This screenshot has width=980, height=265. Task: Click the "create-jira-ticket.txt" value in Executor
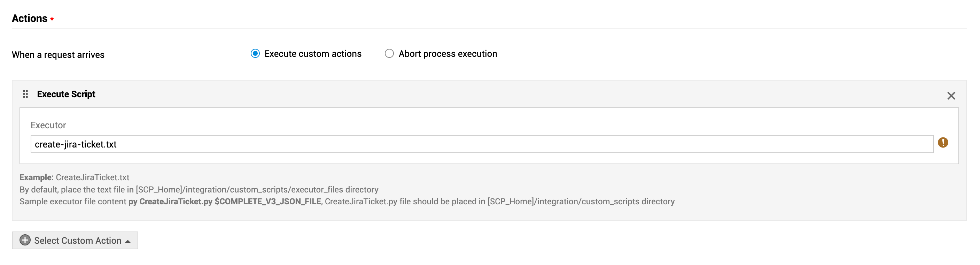[x=76, y=144]
